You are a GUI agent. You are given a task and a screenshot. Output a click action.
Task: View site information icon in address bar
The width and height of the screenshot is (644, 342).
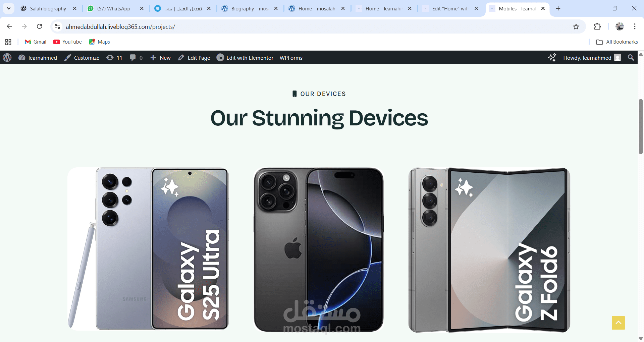[x=57, y=26]
